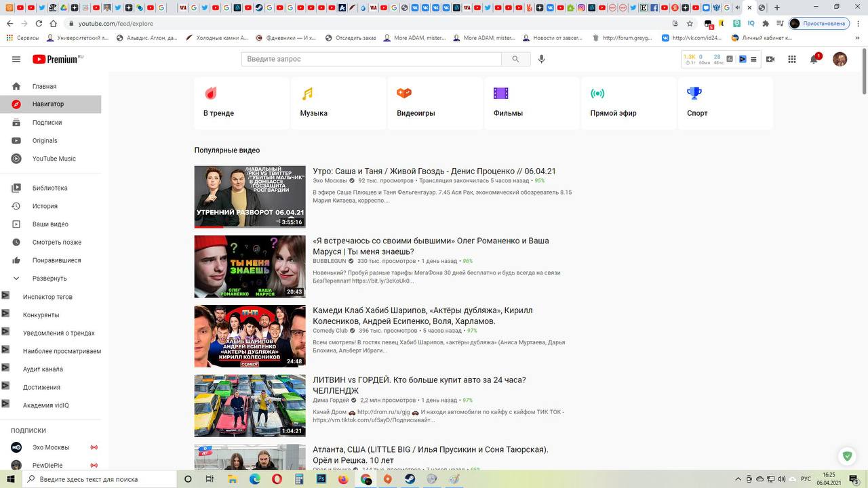Open Opera browser from taskbar
This screenshot has height=488, width=868.
coord(277,479)
